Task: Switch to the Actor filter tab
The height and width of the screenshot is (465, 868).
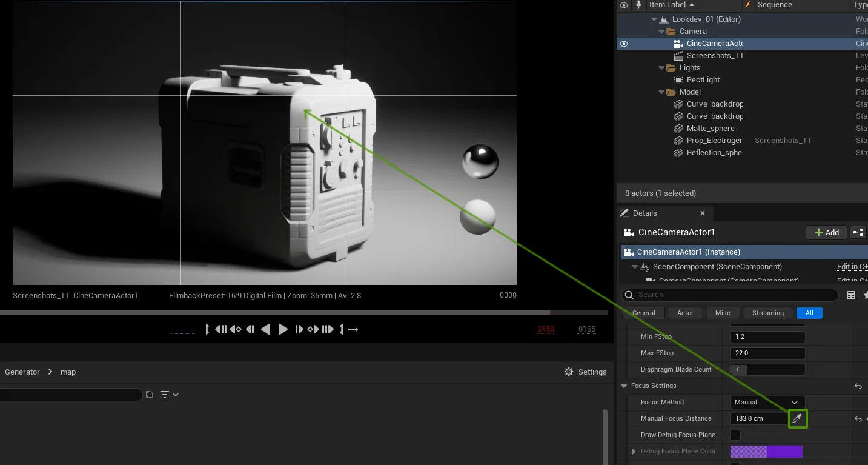Action: [x=685, y=313]
